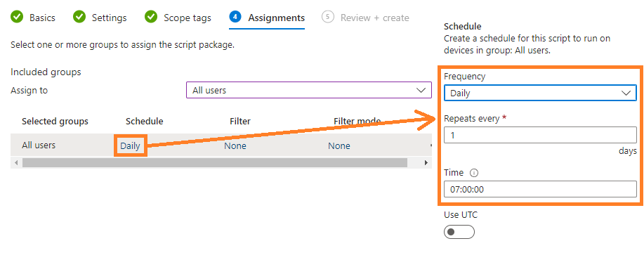Viewport: 644px width, 260px height.
Task: Click the Settings step green checkmark icon
Action: [x=79, y=18]
